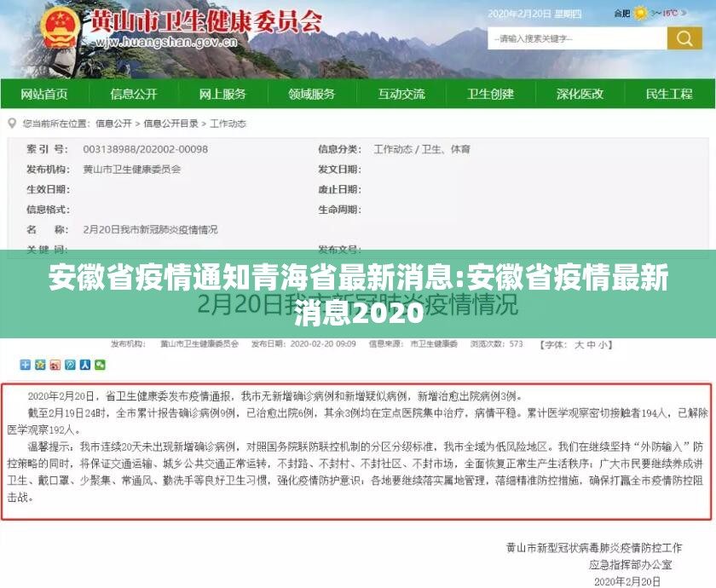This screenshot has width=716, height=588.
Task: Share article to Sina Weibo icon
Action: coord(55,365)
